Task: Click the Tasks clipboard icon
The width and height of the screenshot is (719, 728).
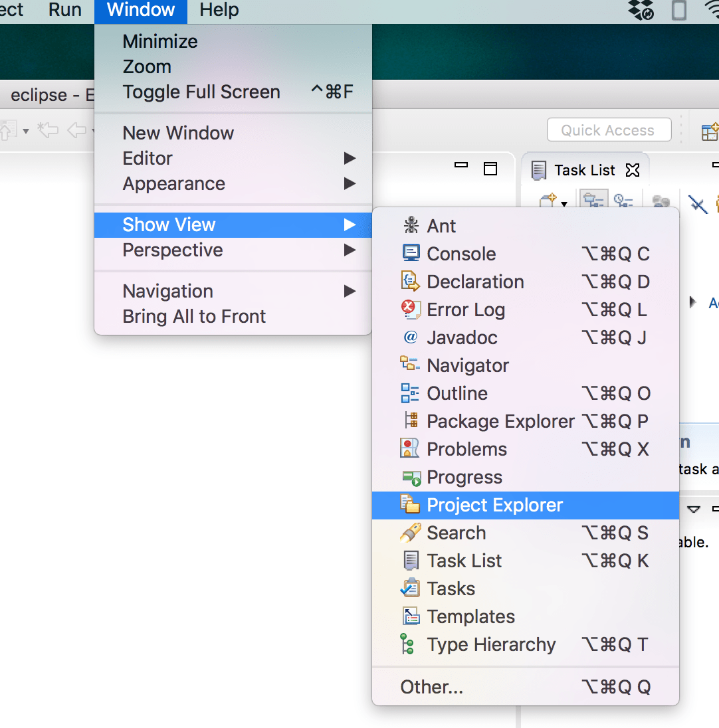Action: (x=410, y=588)
